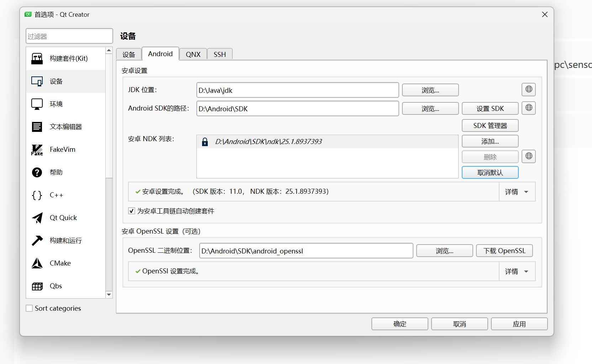Close the Qt Creator preferences dialog
Viewport: 592px width, 364px height.
[x=545, y=15]
